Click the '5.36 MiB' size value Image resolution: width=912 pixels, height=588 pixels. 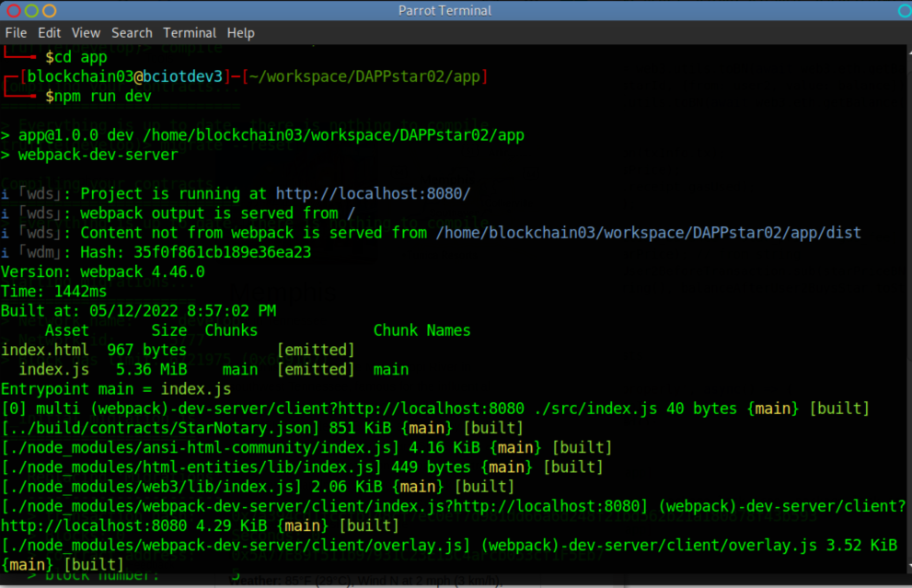point(151,369)
